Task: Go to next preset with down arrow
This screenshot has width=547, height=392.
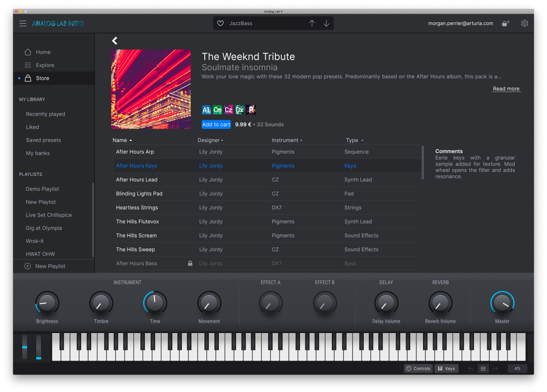Action: coord(326,23)
